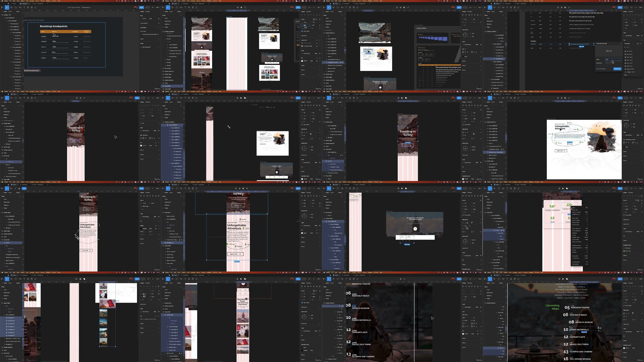The width and height of the screenshot is (644, 362).
Task: Add a Stroke with plus, context-menu screenshot
Action: [x=642, y=241]
